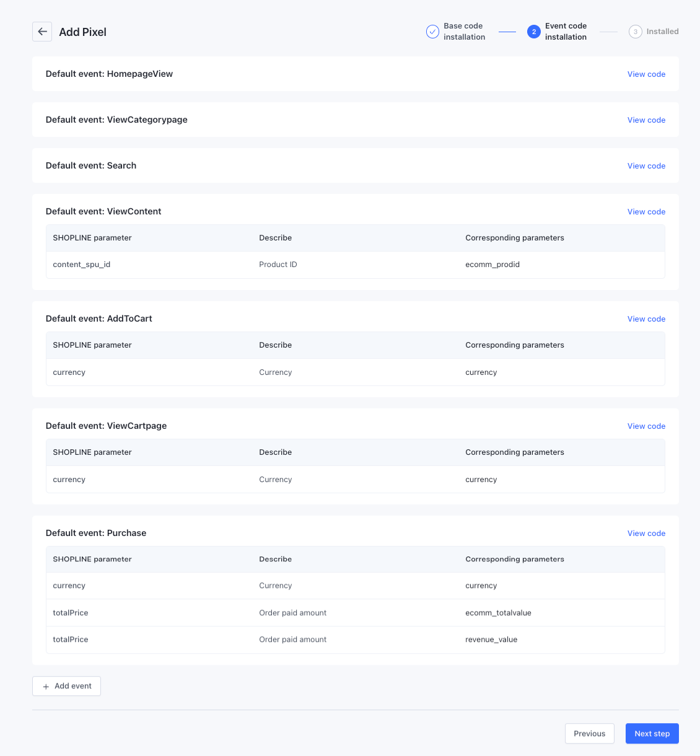Open View code for Search event
This screenshot has height=756, width=700.
click(646, 166)
